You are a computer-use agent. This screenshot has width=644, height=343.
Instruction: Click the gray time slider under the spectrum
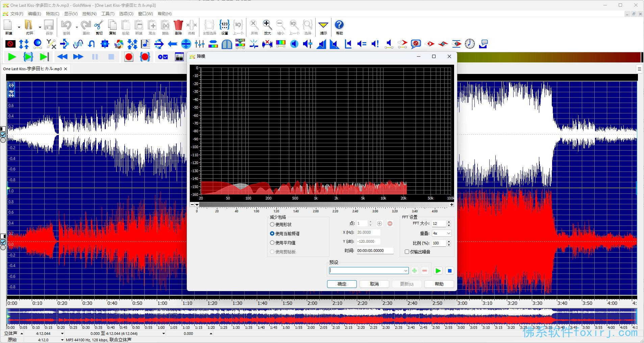coord(324,205)
